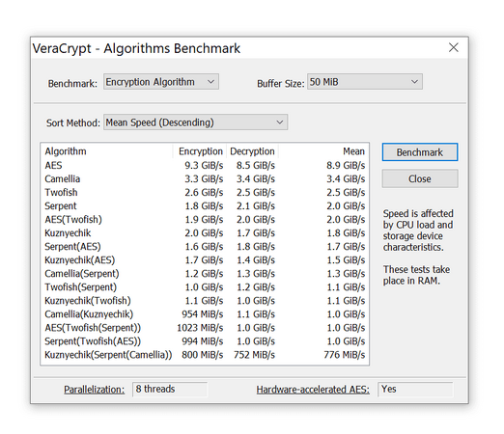Click the Encryption column header
Screen dimensions: 504x434
200,151
